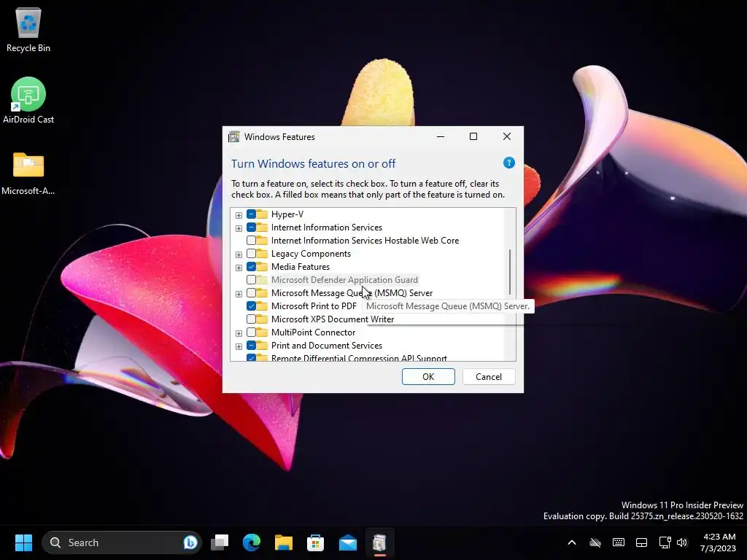This screenshot has width=747, height=560.
Task: Open the clock and date flyout
Action: (718, 542)
